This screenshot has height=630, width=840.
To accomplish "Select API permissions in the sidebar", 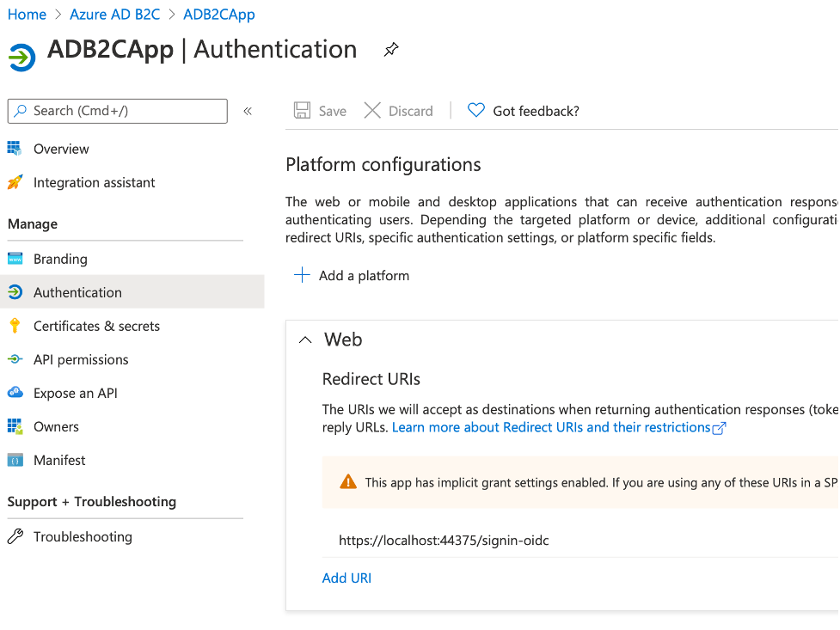I will coord(81,359).
